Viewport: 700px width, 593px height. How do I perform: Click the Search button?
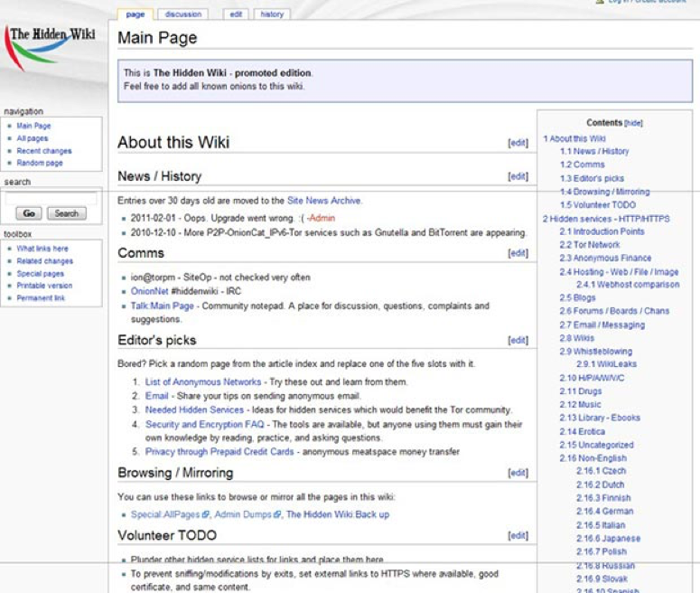coord(67,213)
